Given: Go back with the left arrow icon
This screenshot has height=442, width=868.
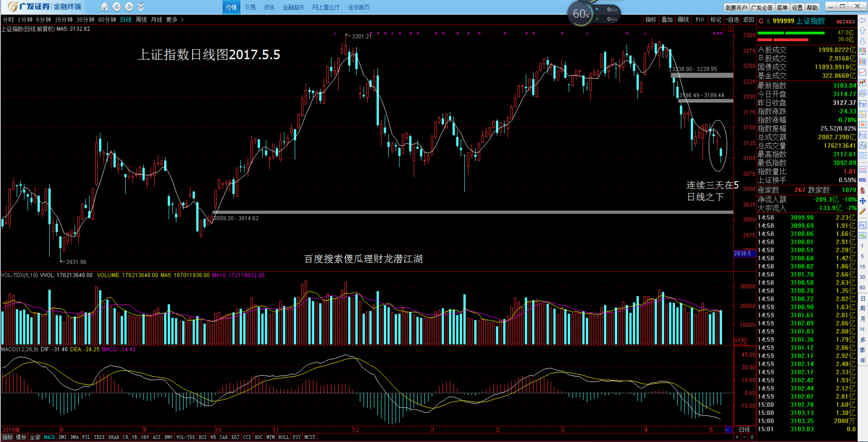Looking at the screenshot, I should tap(117, 7).
